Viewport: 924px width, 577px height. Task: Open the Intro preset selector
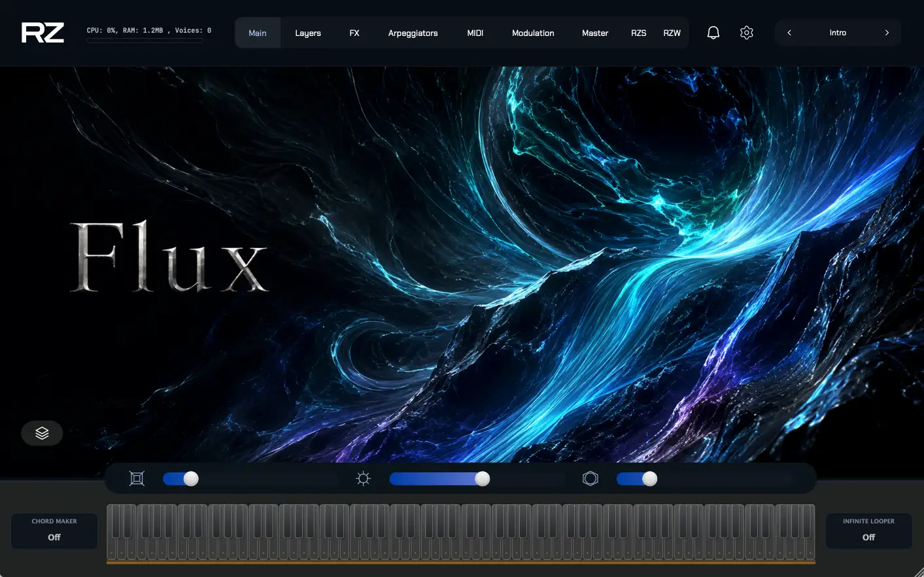(x=838, y=33)
